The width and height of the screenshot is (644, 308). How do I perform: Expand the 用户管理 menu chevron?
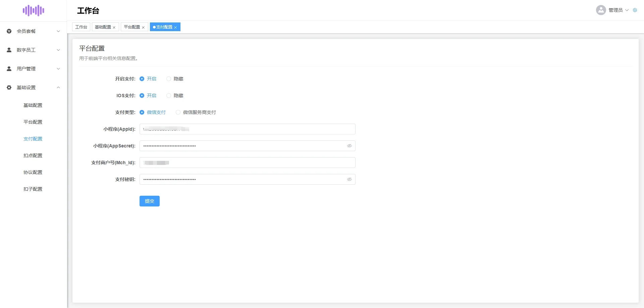pyautogui.click(x=58, y=69)
